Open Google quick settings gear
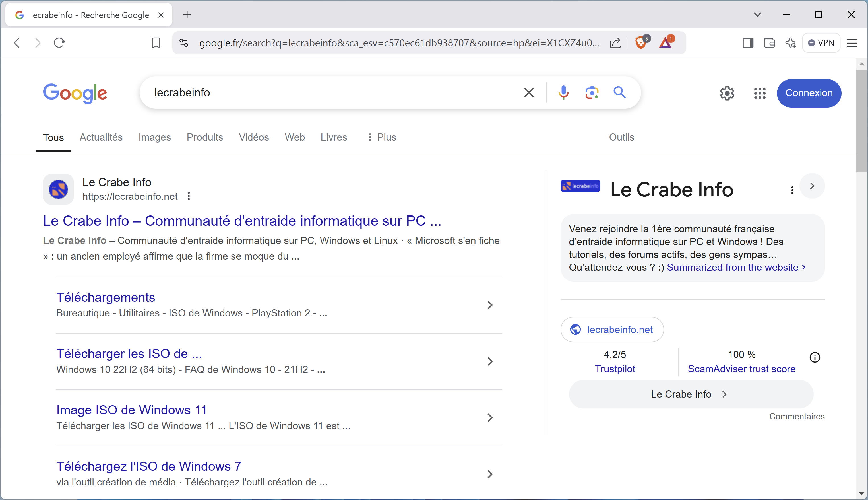This screenshot has width=868, height=500. (x=727, y=93)
